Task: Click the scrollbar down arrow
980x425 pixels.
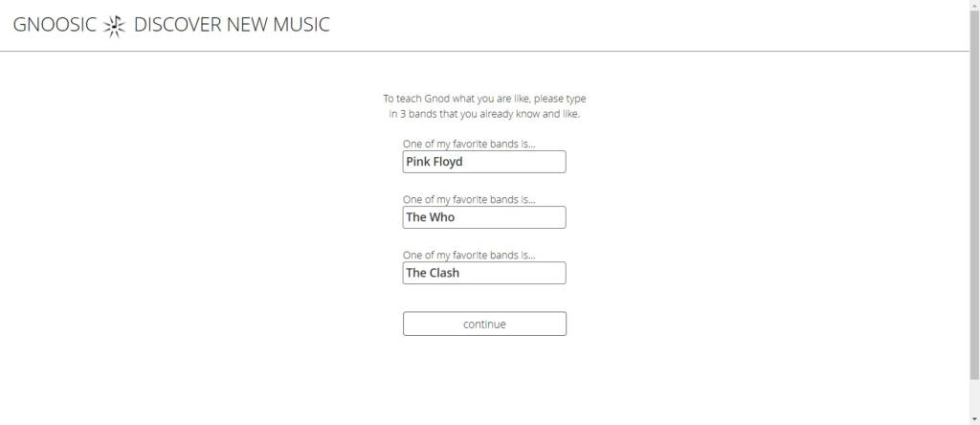Action: [974, 419]
